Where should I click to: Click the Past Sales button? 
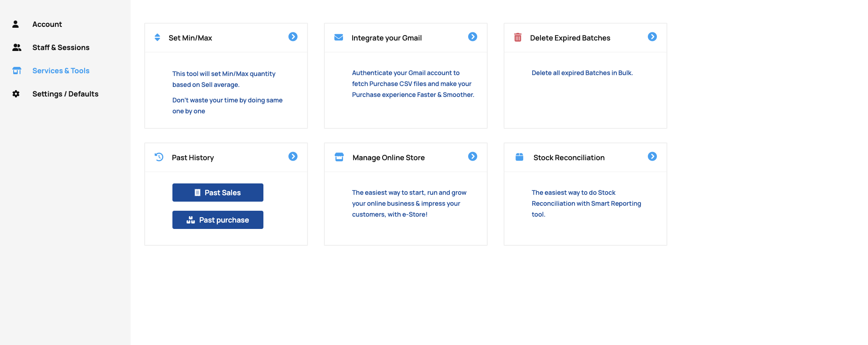218,193
